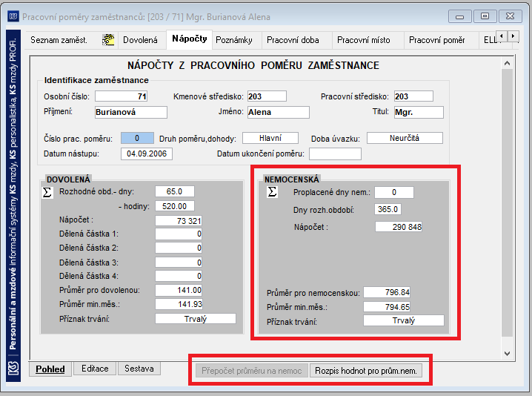Click Průměr pro nemocenskou field 796.84
Screen dimensions: 532x396
387,292
